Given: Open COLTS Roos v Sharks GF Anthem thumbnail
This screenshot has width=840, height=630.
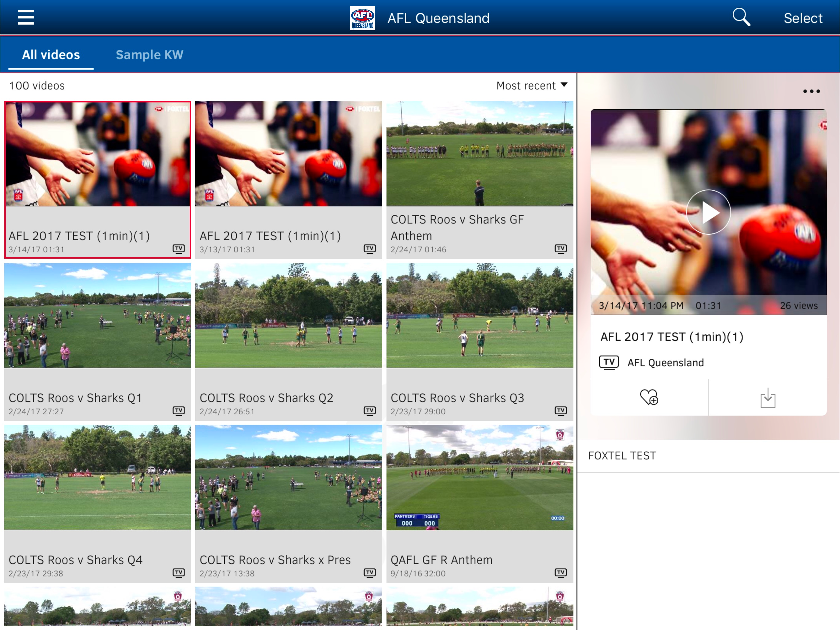Looking at the screenshot, I should coord(480,154).
